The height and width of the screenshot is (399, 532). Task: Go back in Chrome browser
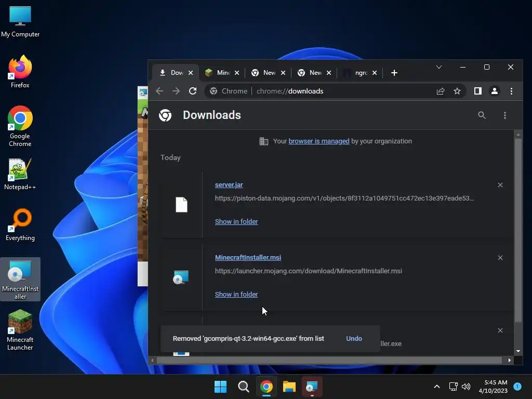(159, 91)
